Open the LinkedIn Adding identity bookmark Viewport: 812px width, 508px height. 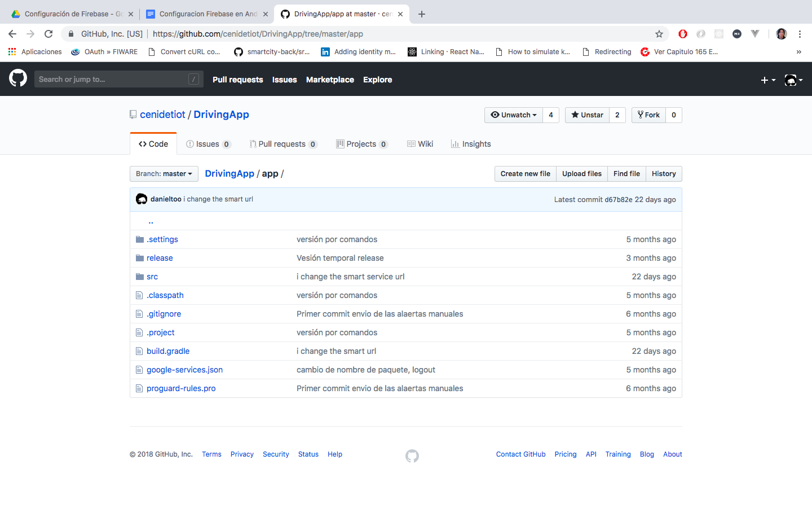click(x=359, y=52)
